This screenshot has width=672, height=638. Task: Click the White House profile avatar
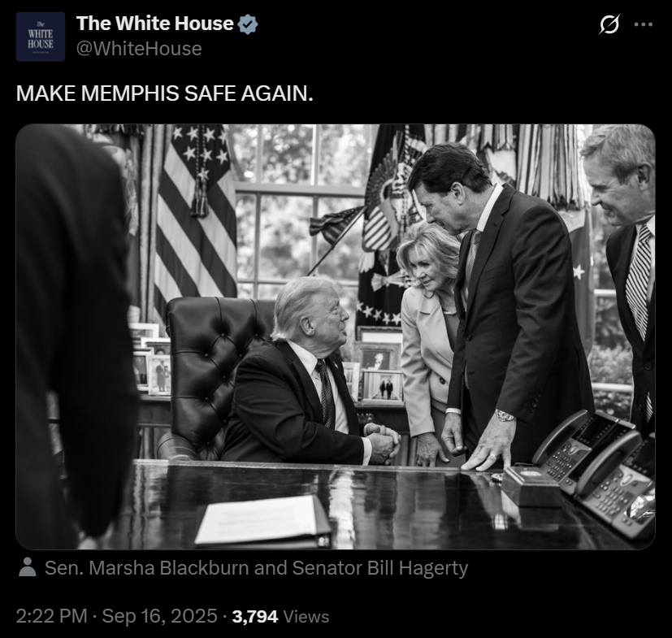41,37
